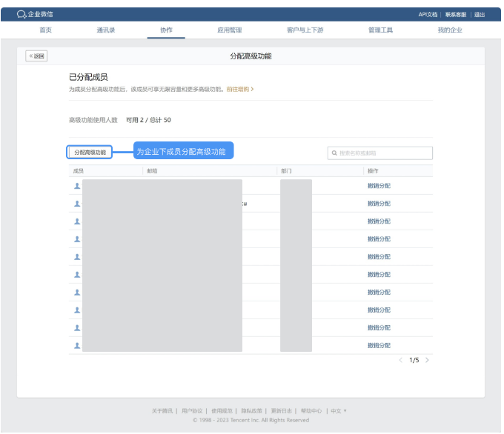Select the 管理工具 navigation tab

pos(380,30)
